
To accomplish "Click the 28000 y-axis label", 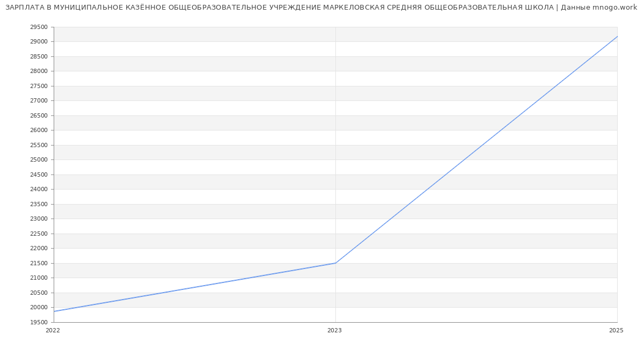I will point(39,71).
